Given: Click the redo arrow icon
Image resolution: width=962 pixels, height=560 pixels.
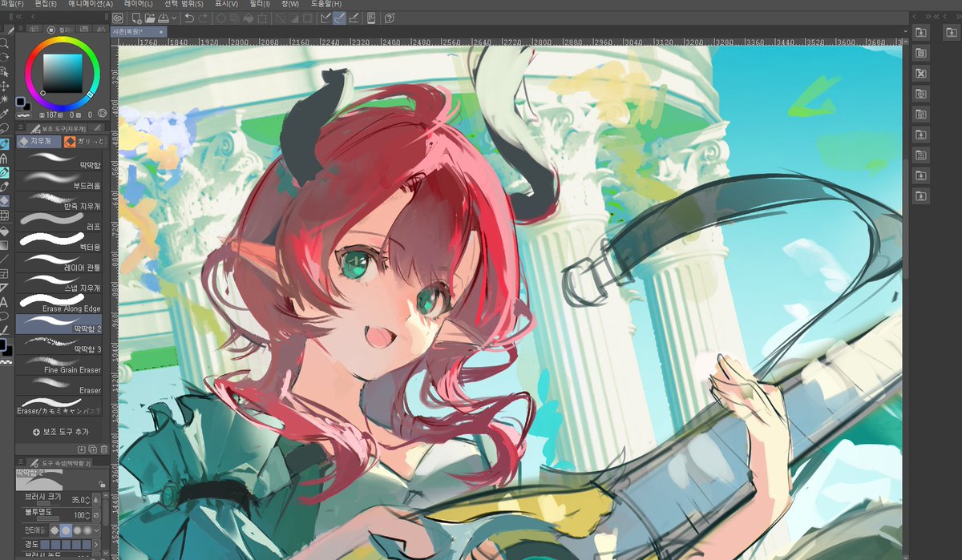Looking at the screenshot, I should pos(203,18).
